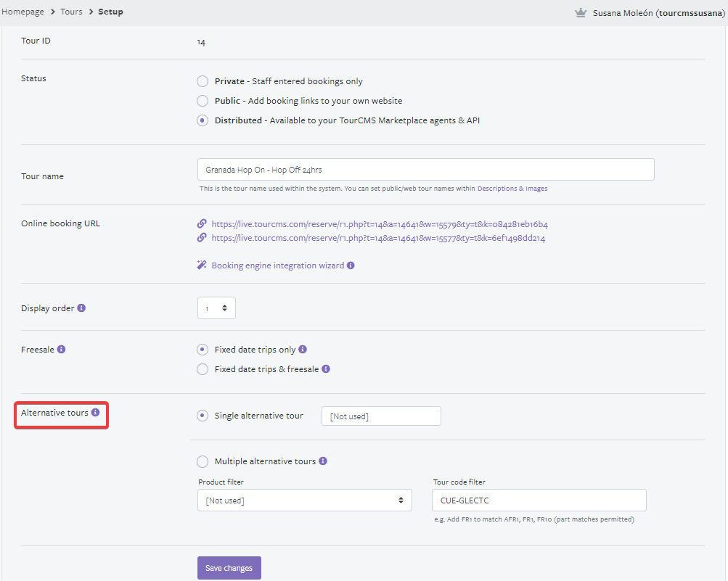Show the Freesale info tooltip icon
728x581 pixels.
[x=61, y=349]
